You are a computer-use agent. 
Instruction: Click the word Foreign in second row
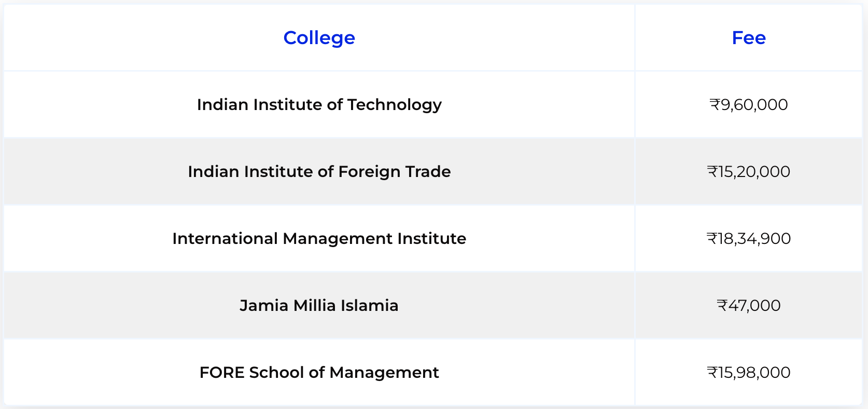tap(369, 172)
